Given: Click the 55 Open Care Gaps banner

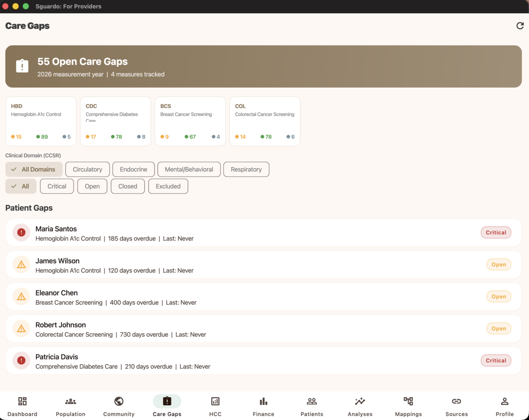Looking at the screenshot, I should coord(264,66).
